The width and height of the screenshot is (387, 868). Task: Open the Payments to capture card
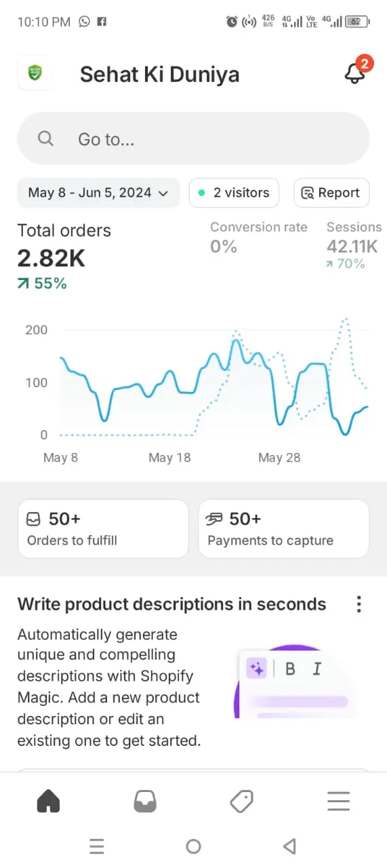[284, 529]
